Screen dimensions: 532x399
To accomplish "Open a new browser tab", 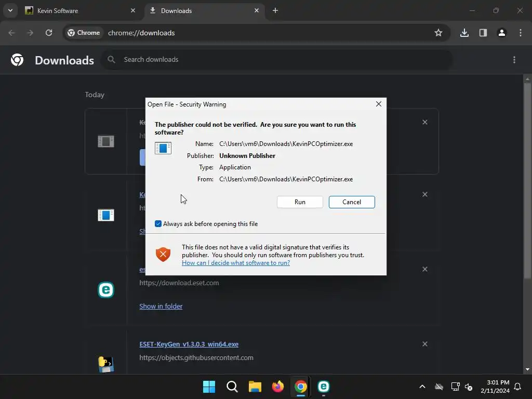I will click(x=275, y=10).
